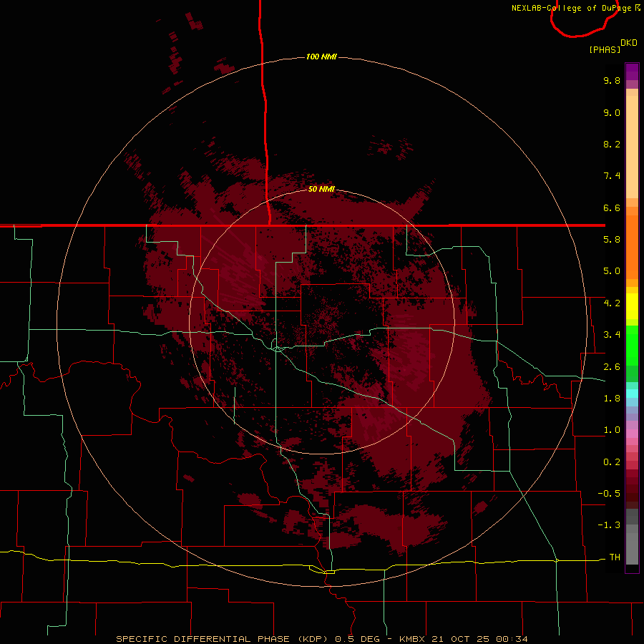Click the DKD [PHAS] legend title
This screenshot has height=644, width=644.
point(613,47)
